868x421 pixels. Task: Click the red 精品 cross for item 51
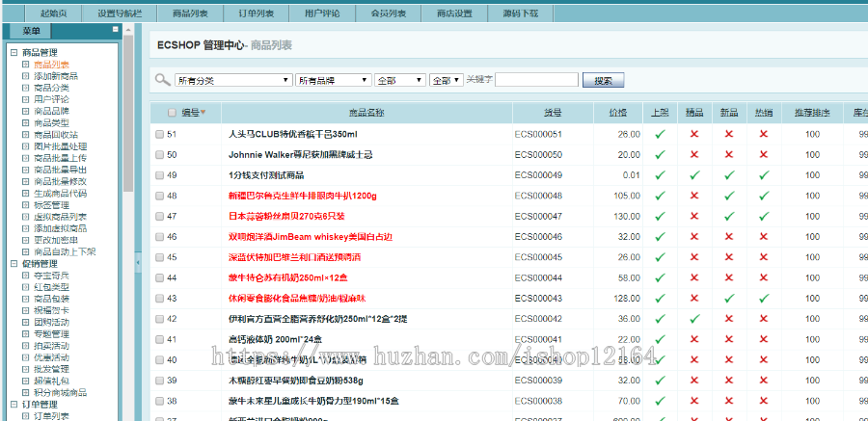694,134
